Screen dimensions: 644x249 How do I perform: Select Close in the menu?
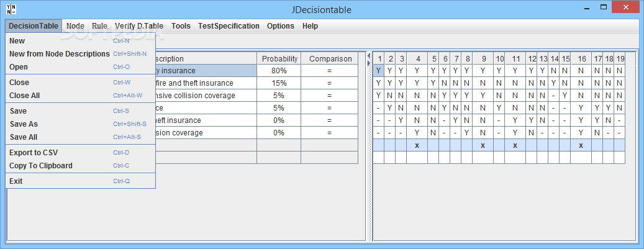point(81,83)
